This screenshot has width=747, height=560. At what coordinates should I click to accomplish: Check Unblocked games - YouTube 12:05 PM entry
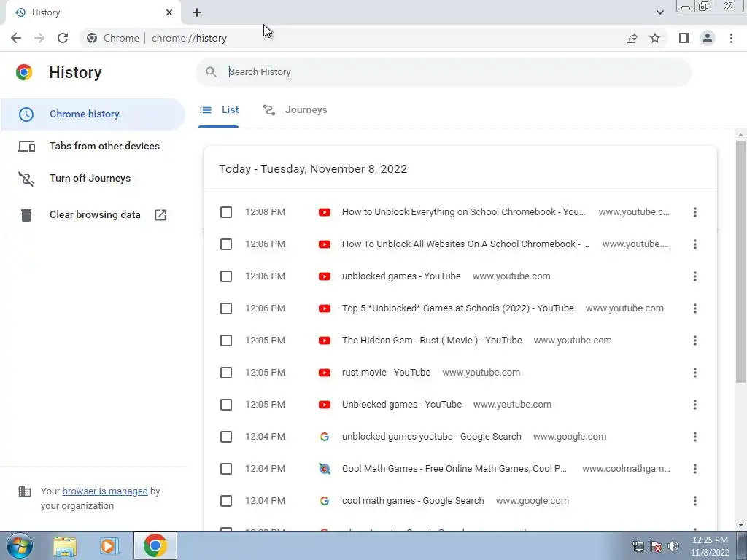226,405
